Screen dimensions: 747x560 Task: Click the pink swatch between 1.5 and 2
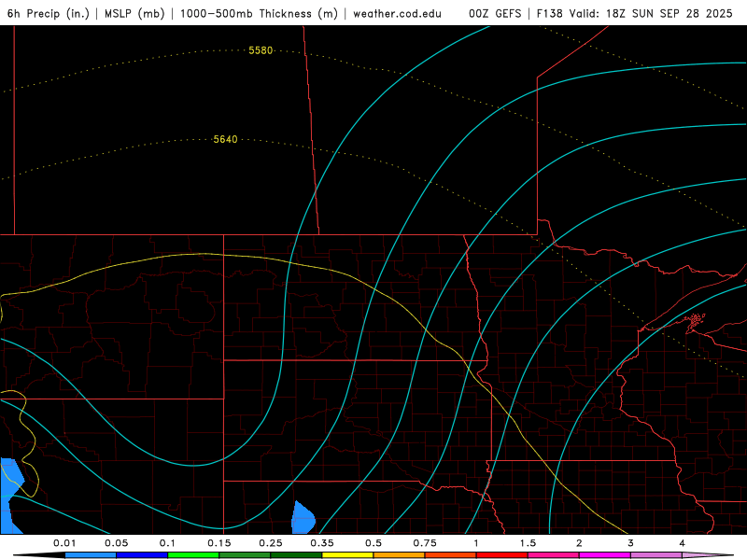(554, 555)
